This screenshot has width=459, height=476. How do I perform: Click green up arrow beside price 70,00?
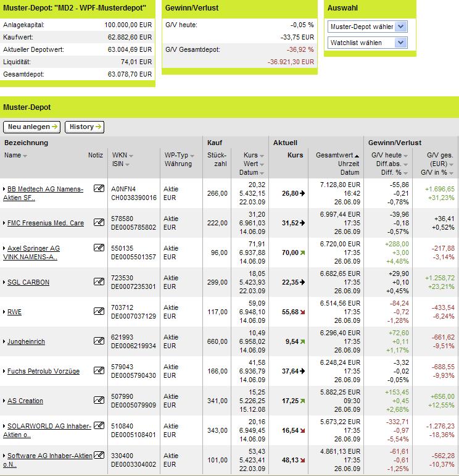point(302,253)
